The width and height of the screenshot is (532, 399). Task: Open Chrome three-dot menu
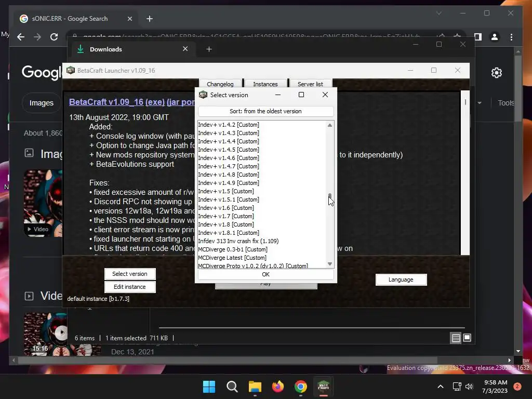pyautogui.click(x=511, y=37)
